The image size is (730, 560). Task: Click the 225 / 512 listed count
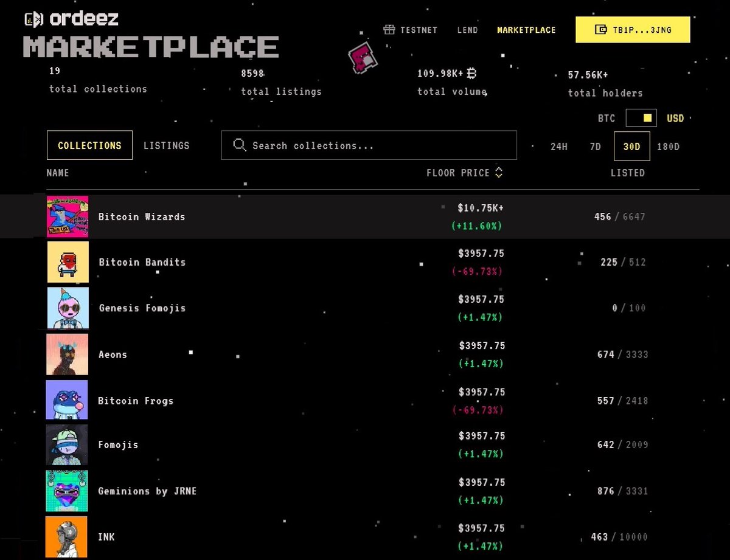tap(623, 263)
